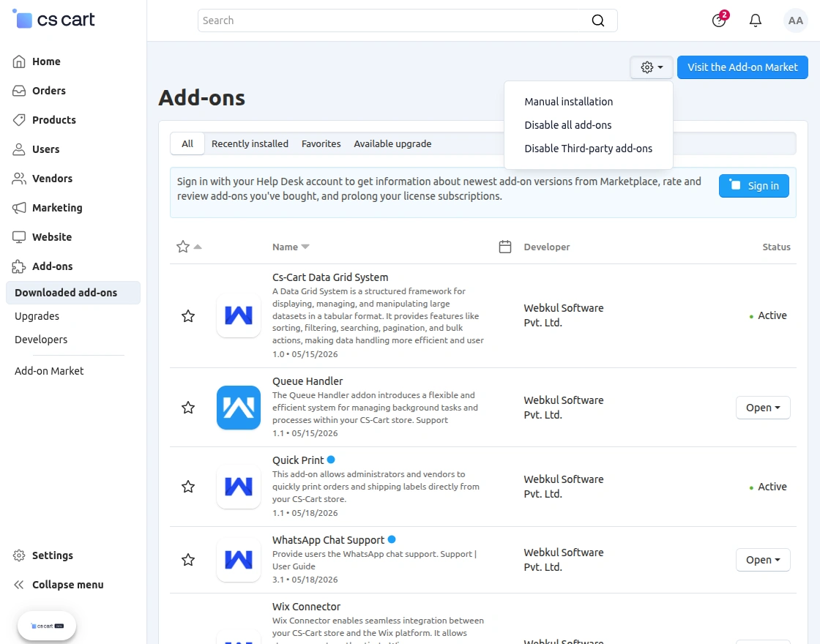Choose Disable Third-party add-ons menu item
The height and width of the screenshot is (644, 820).
coord(589,149)
